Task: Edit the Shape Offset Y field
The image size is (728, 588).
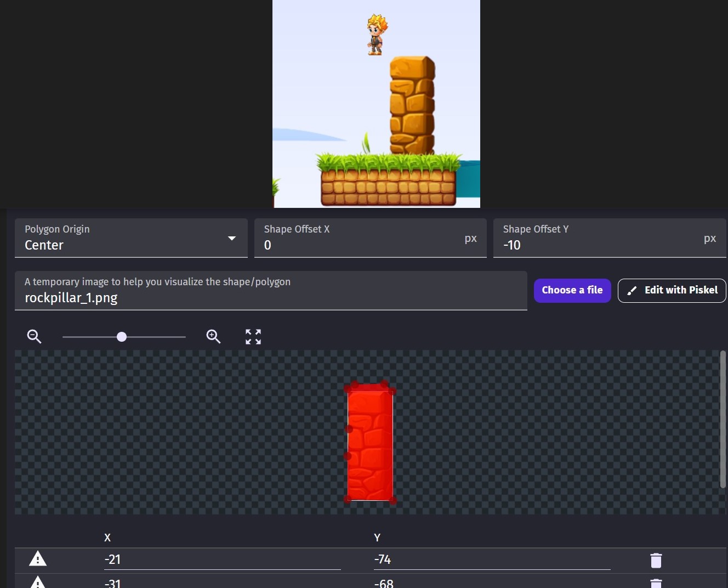Action: coord(610,238)
